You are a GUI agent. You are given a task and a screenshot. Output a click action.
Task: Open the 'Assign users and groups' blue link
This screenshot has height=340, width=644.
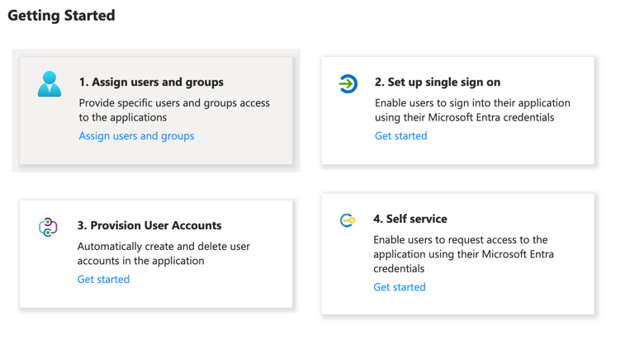tap(136, 136)
